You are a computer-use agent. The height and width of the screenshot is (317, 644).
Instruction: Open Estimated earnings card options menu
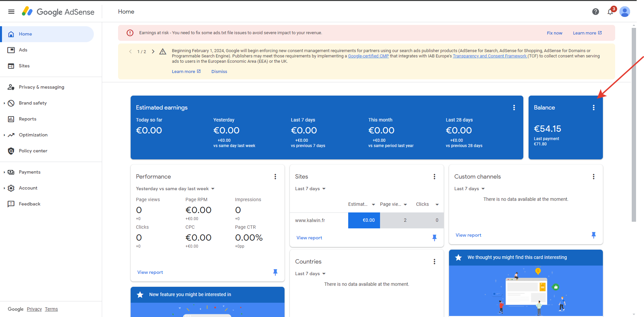[x=514, y=108]
